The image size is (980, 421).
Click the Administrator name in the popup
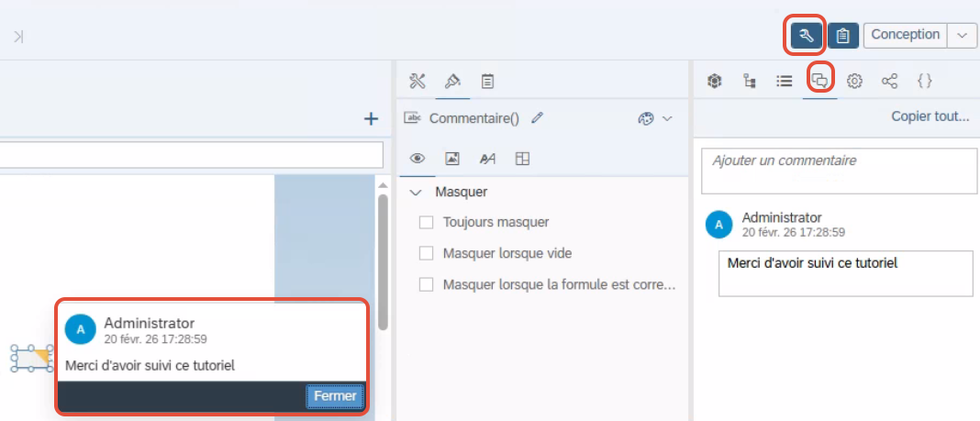coord(150,323)
